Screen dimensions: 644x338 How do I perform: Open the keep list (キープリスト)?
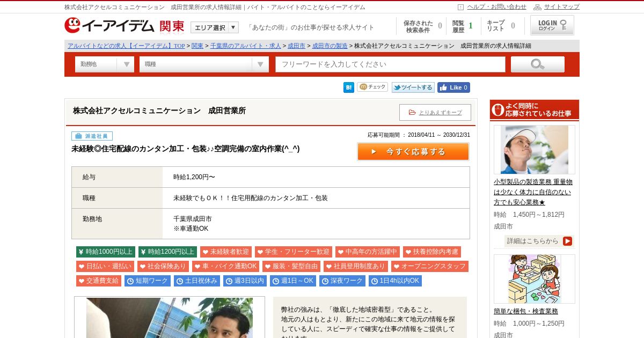point(501,26)
